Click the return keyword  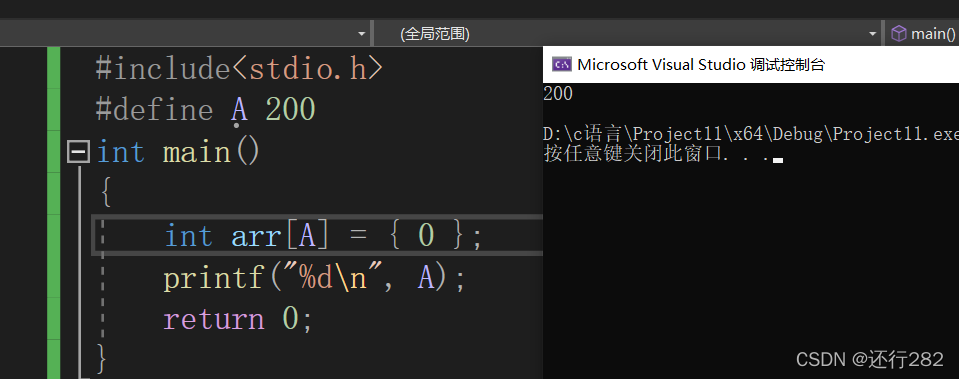[213, 320]
